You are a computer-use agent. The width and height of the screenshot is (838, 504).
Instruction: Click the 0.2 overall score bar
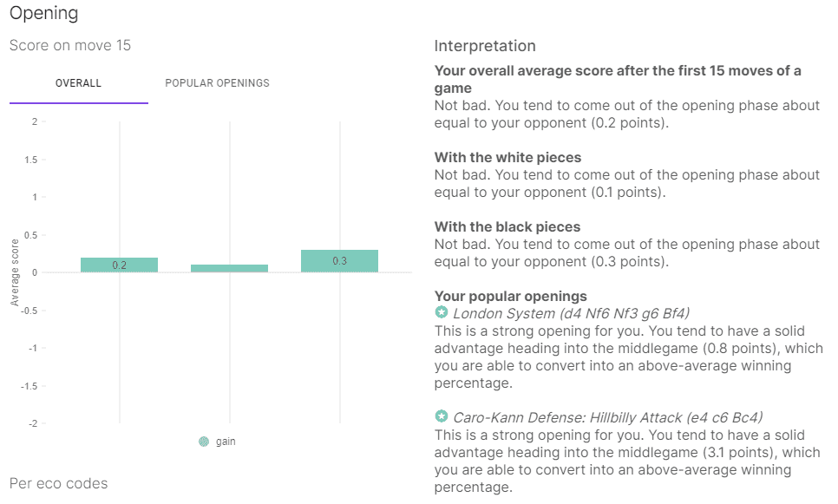point(119,265)
